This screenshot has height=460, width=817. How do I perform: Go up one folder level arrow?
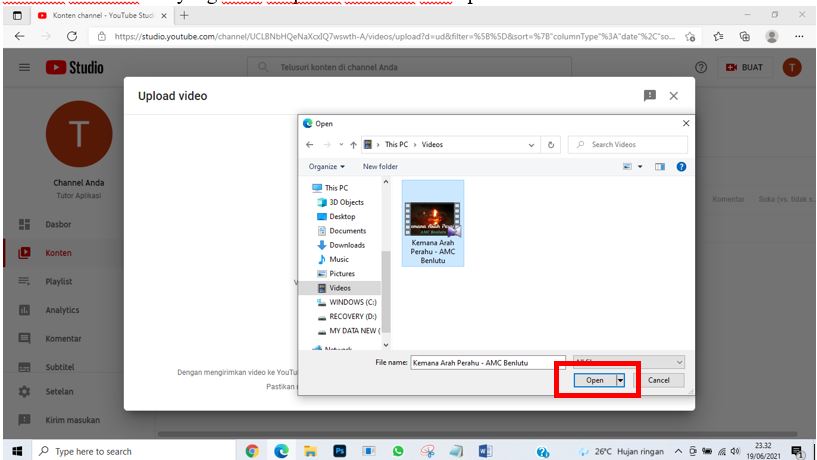point(353,145)
